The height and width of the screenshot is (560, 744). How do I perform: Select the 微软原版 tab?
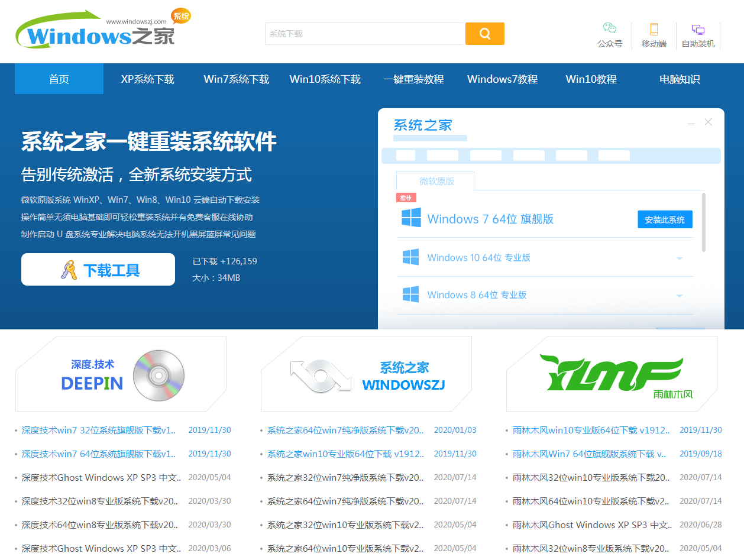coord(436,181)
